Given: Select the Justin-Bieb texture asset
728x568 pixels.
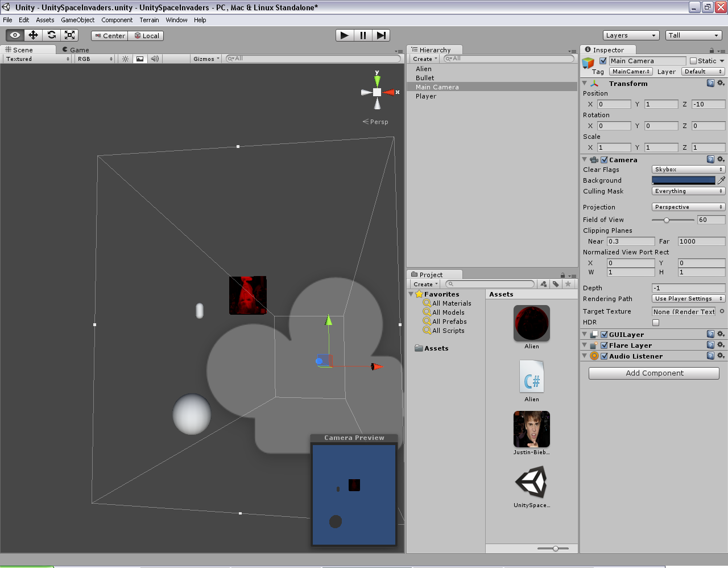Looking at the screenshot, I should pos(532,433).
